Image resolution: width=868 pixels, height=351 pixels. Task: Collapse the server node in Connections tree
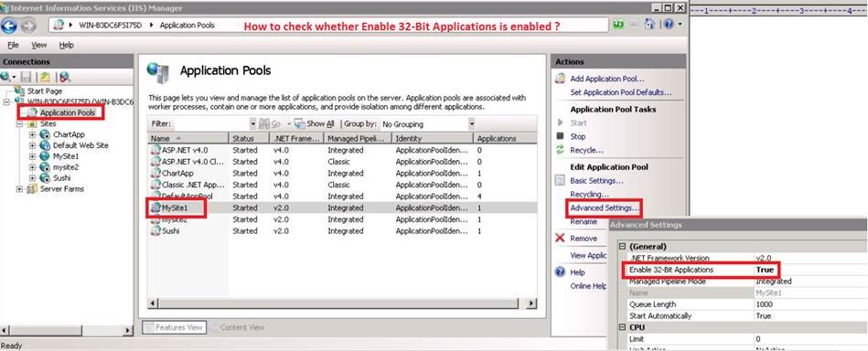click(7, 101)
